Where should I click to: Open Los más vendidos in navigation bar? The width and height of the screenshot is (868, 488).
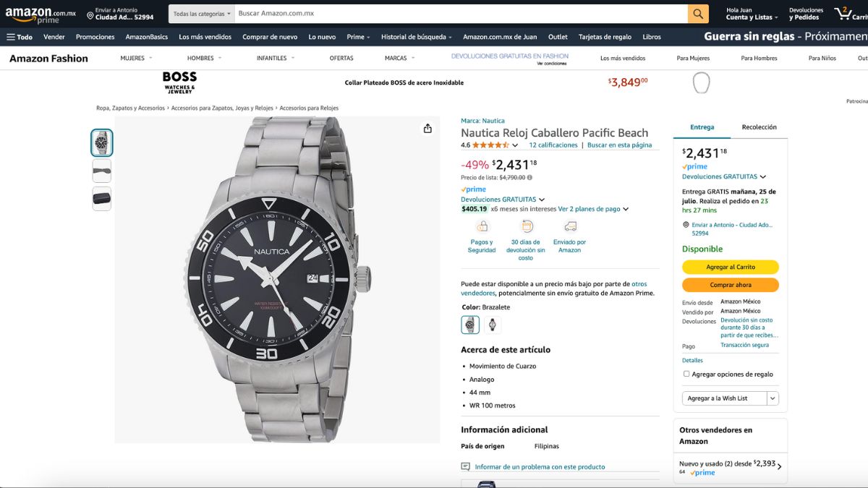pos(205,37)
